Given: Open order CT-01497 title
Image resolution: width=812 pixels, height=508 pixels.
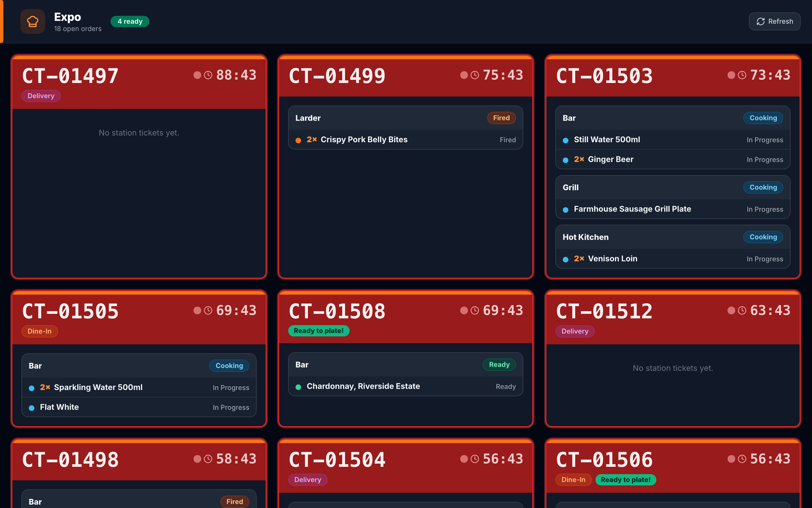Looking at the screenshot, I should [x=70, y=76].
